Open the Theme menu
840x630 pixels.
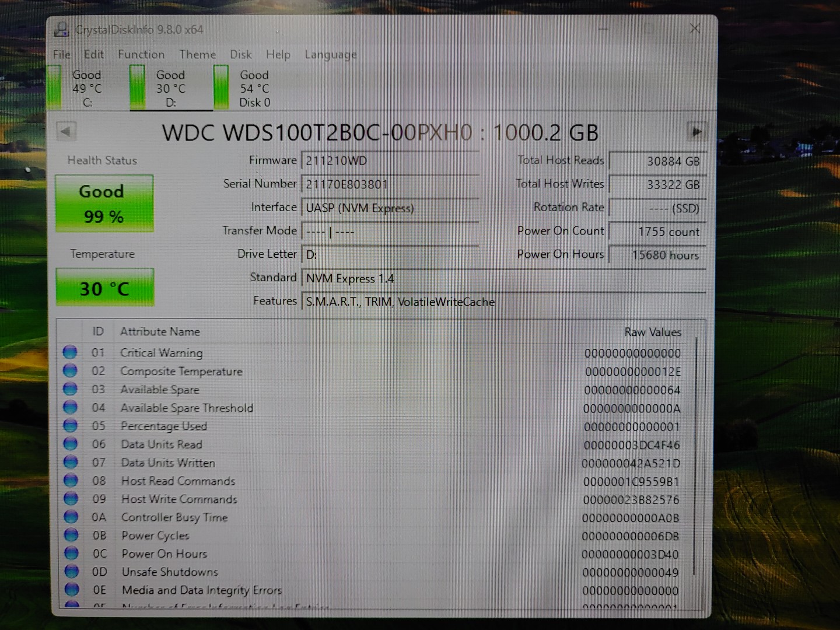197,54
